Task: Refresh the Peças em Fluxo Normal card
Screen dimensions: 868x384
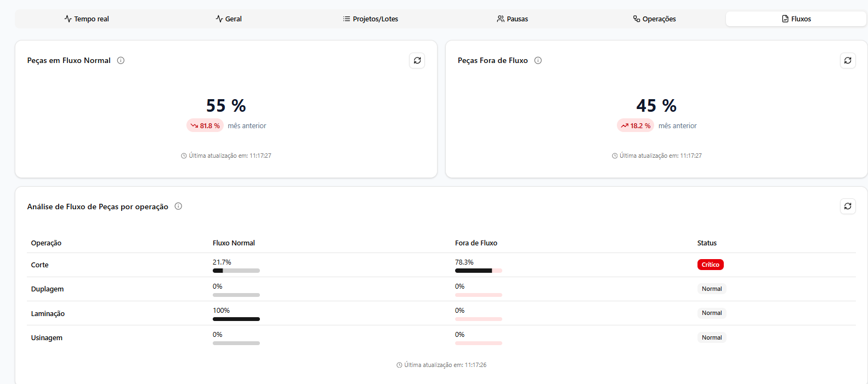Action: (x=417, y=60)
